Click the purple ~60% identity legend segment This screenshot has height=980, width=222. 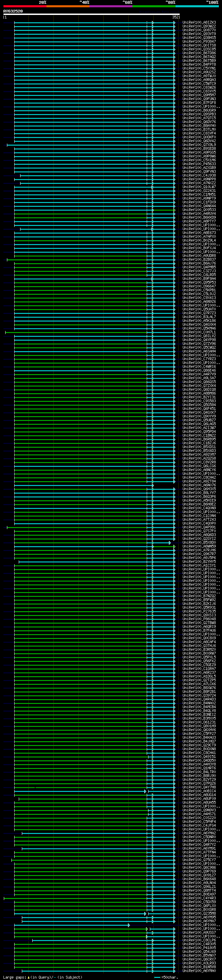click(x=111, y=6)
